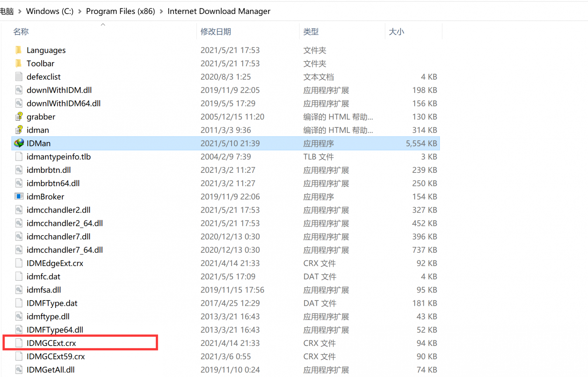Click the defexclist text document icon

[19, 77]
